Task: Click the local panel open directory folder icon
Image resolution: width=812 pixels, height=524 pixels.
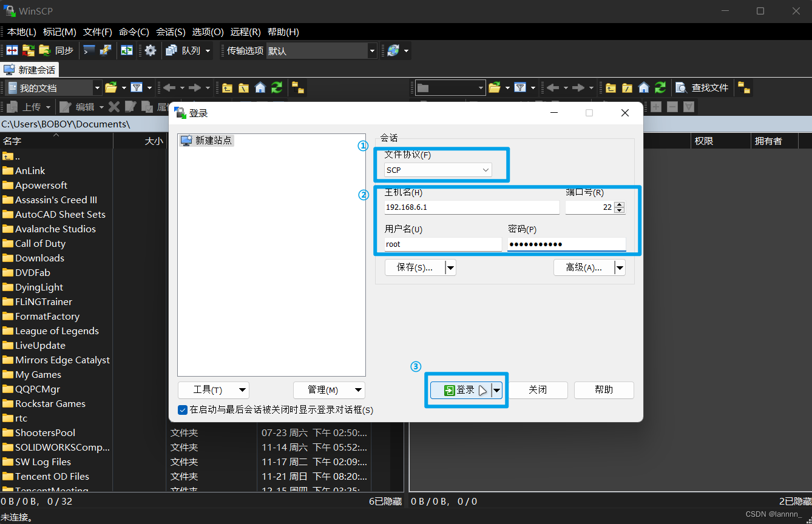Action: 111,88
